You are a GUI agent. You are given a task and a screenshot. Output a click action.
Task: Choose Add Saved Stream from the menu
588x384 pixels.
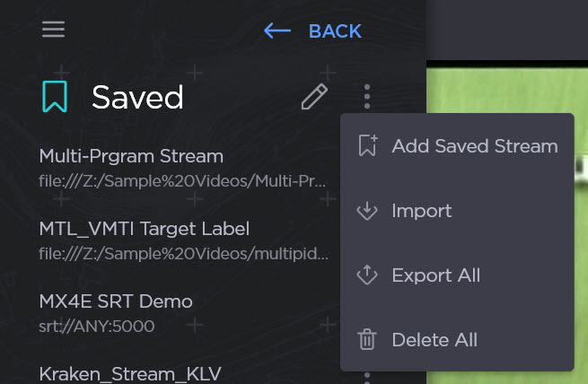coord(474,146)
